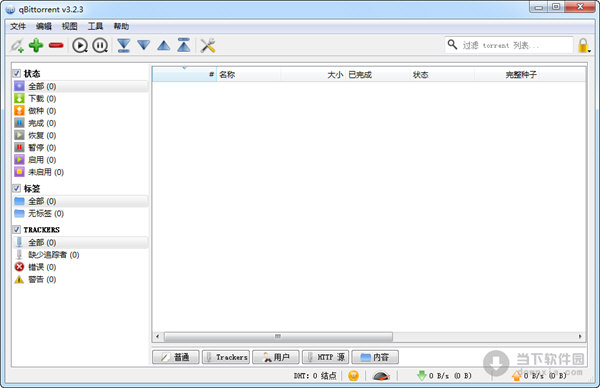This screenshot has width=600, height=388.
Task: Click the download speed 0 B/s indicator
Action: pyautogui.click(x=444, y=376)
